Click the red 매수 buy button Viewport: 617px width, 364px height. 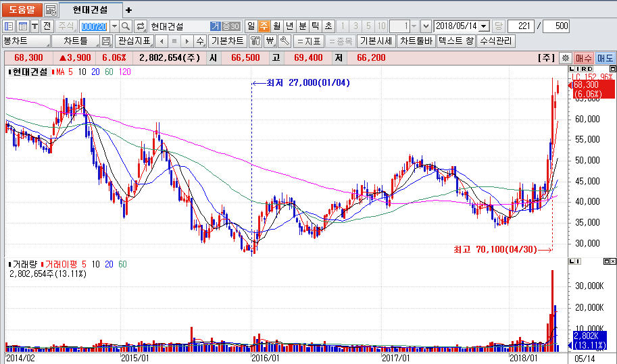(x=584, y=58)
